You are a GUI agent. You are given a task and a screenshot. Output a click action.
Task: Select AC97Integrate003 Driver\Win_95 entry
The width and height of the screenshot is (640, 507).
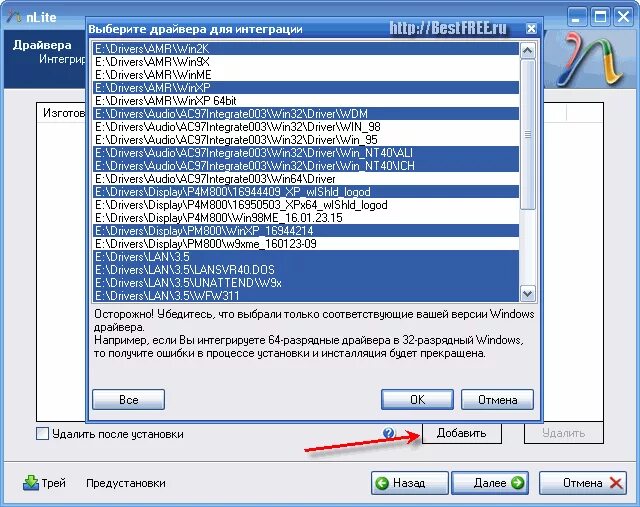[x=306, y=140]
